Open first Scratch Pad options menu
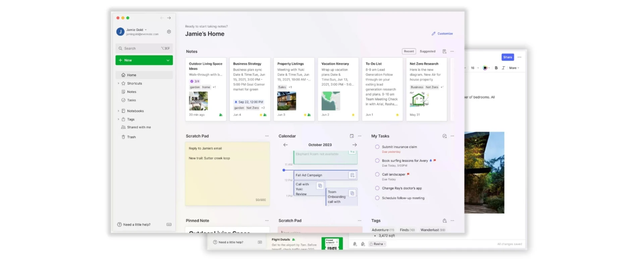The width and height of the screenshot is (644, 265). coord(267,136)
